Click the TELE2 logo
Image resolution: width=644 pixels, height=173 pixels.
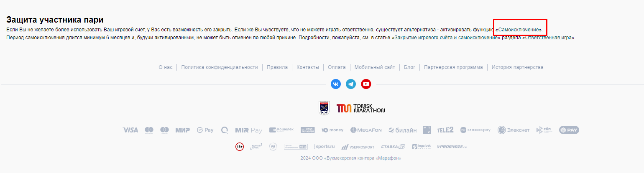tap(445, 130)
